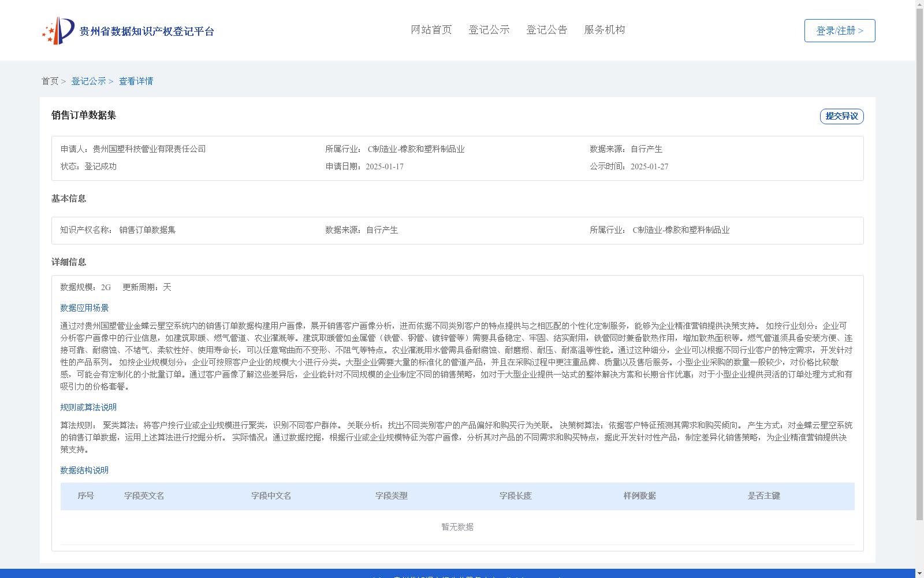924x578 pixels.
Task: Click the vertical scrollbar thumb
Action: click(920, 264)
